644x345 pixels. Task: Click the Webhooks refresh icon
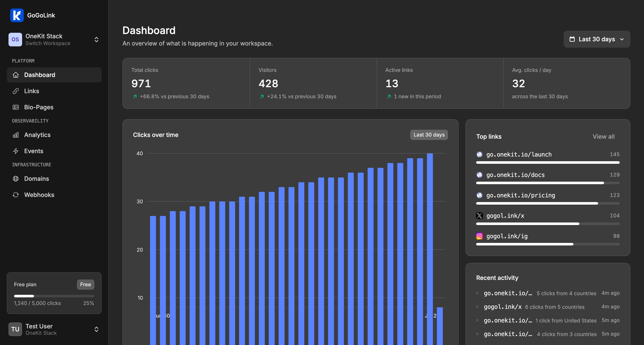[16, 195]
